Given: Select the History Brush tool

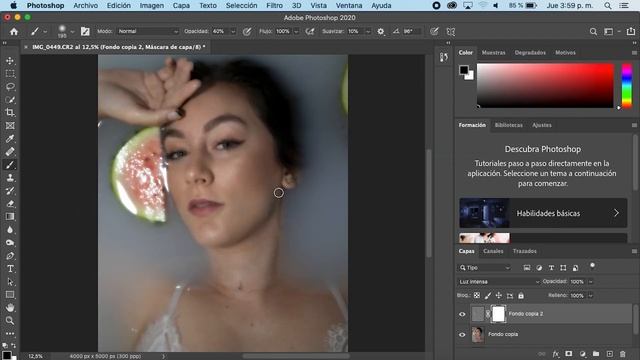Looking at the screenshot, I should click(10, 191).
